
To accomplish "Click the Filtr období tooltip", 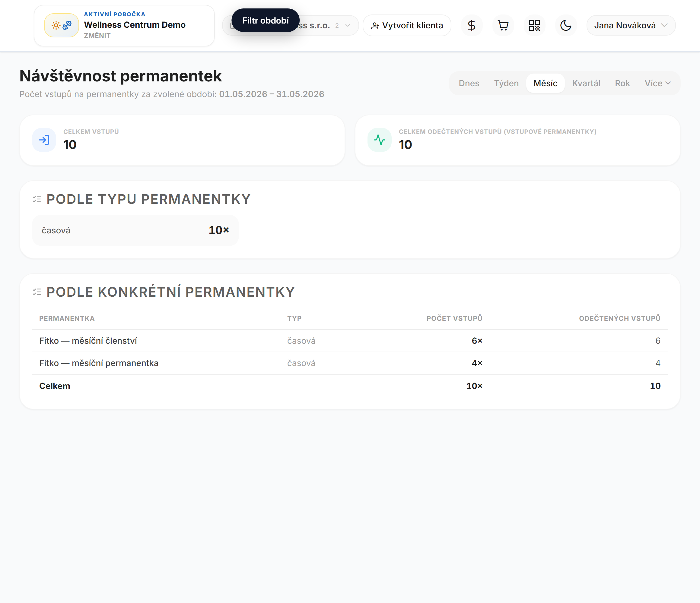I will click(266, 21).
